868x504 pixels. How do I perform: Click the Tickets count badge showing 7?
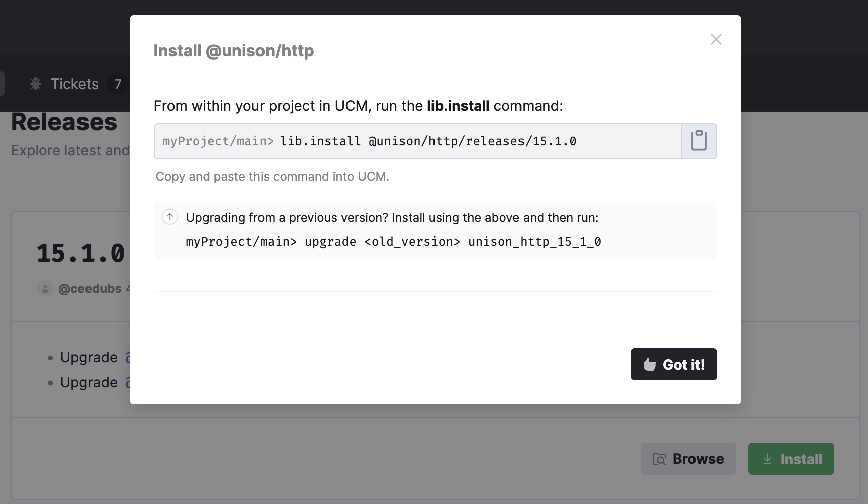click(118, 84)
